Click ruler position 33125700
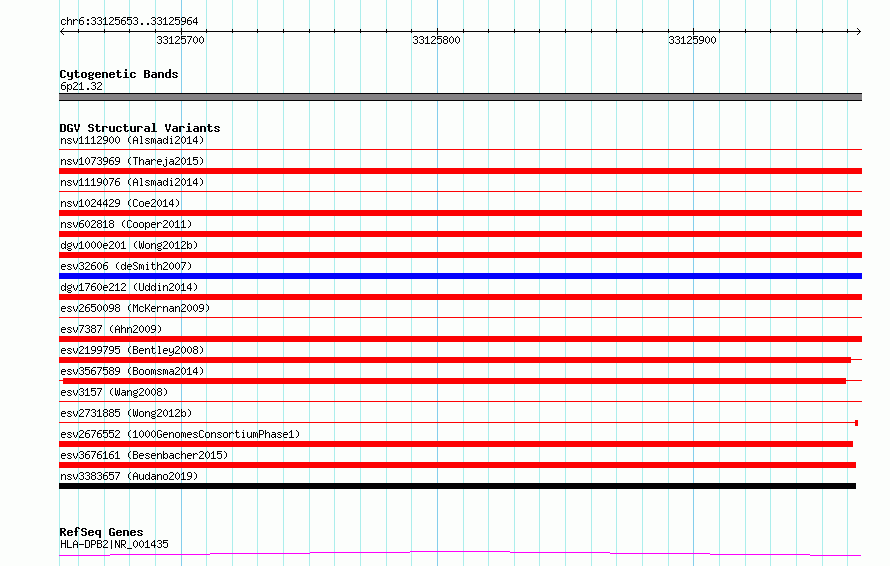The image size is (890, 566). (180, 40)
